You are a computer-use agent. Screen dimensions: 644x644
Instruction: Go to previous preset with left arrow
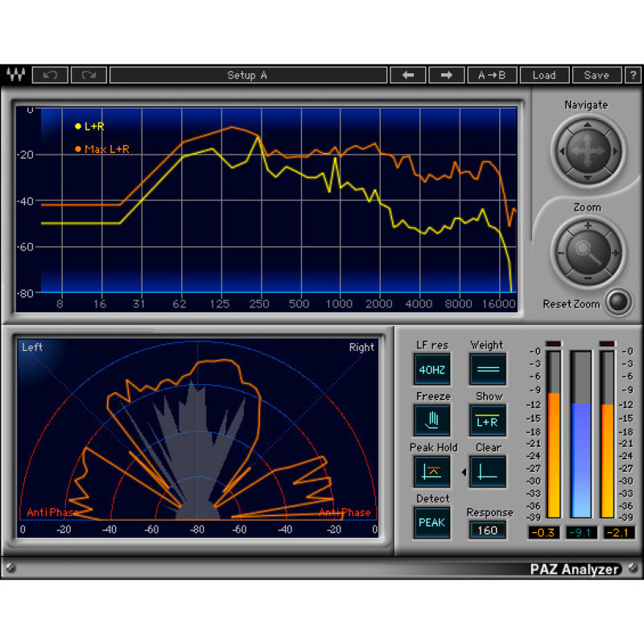[x=408, y=75]
